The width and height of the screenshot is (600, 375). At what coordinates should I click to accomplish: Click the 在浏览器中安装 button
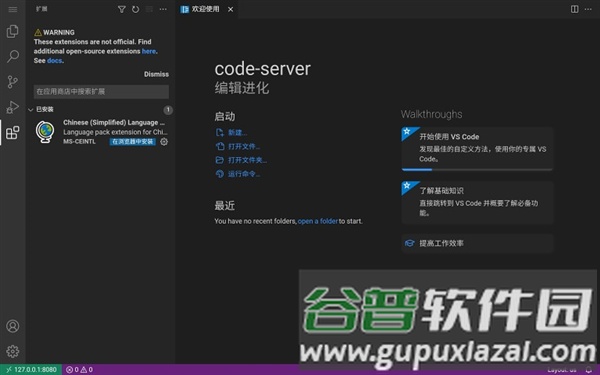[132, 142]
